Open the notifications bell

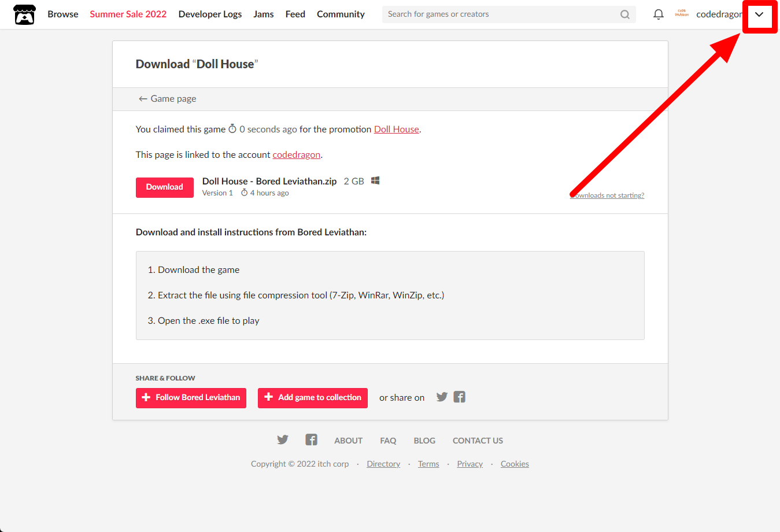(x=658, y=14)
